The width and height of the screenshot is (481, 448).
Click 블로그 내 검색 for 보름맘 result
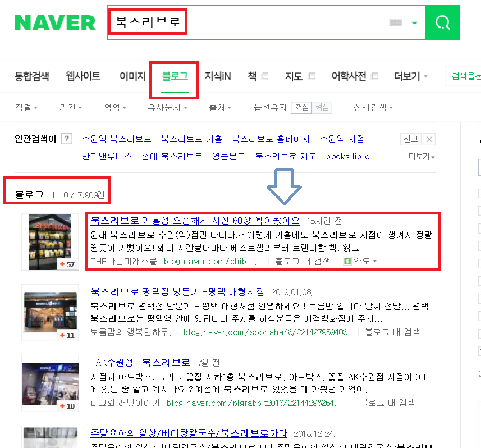(392, 332)
